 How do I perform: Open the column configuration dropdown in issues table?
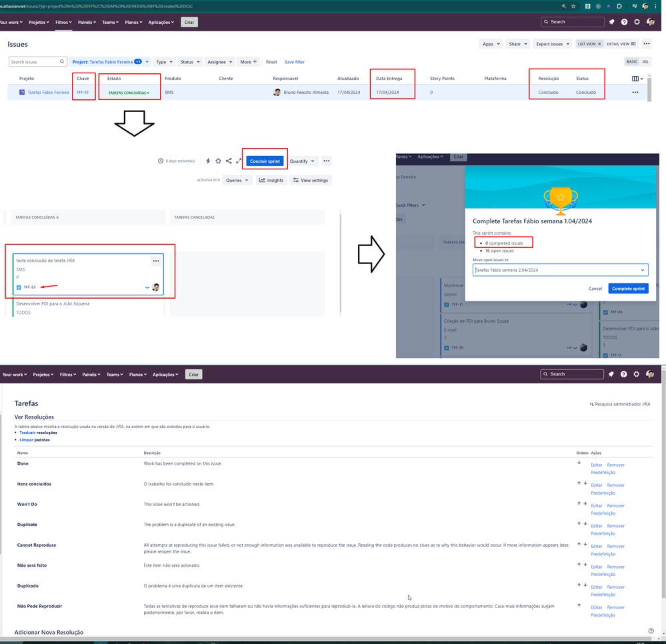coord(637,79)
